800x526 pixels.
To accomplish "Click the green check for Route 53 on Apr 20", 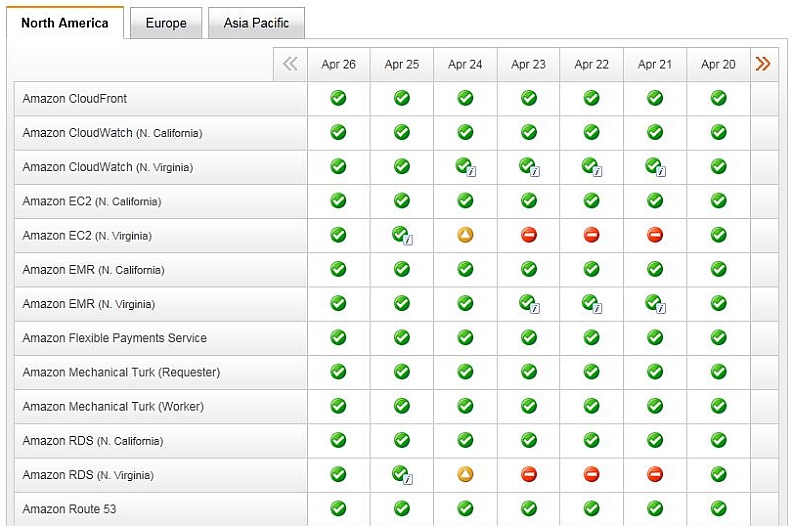I will click(x=718, y=509).
